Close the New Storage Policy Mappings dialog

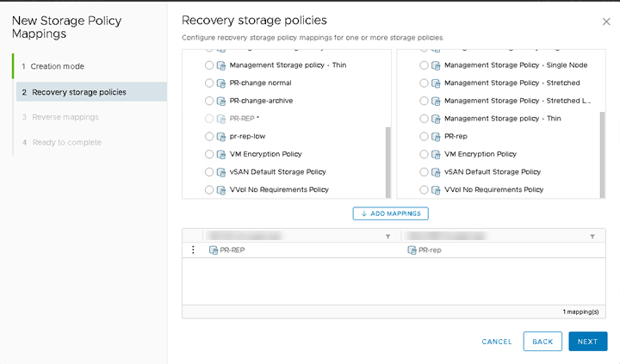pos(606,22)
